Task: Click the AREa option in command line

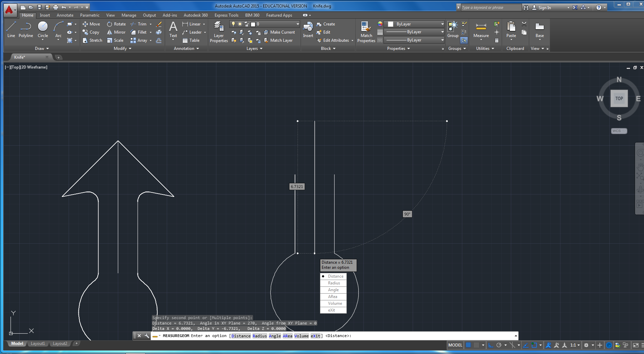Action: pyautogui.click(x=287, y=336)
